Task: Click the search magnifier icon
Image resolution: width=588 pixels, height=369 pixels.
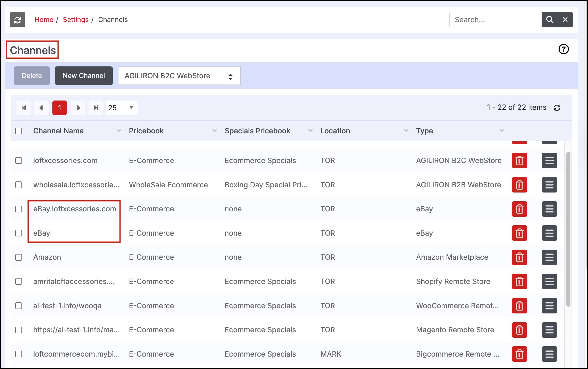Action: click(550, 20)
